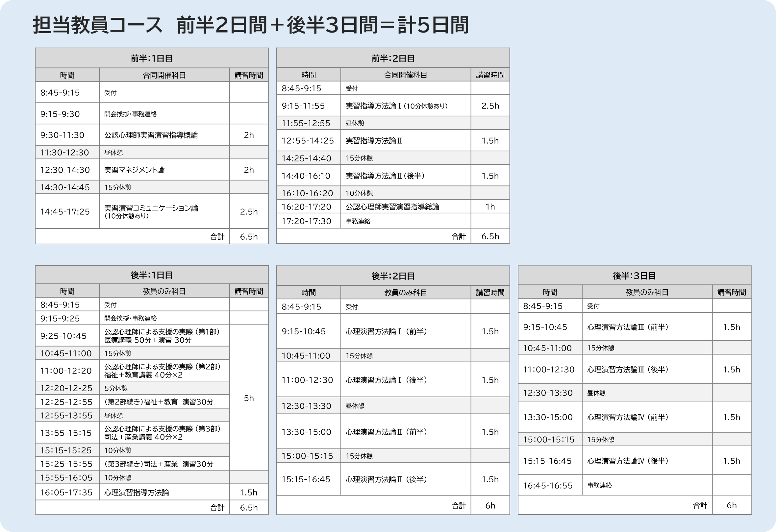Click the 12:55-13:55 time cell

click(x=67, y=415)
